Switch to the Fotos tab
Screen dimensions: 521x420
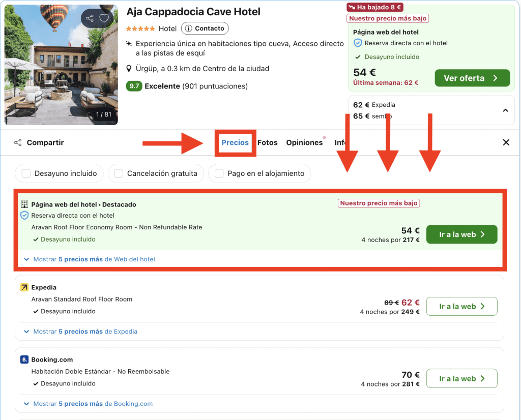click(268, 143)
